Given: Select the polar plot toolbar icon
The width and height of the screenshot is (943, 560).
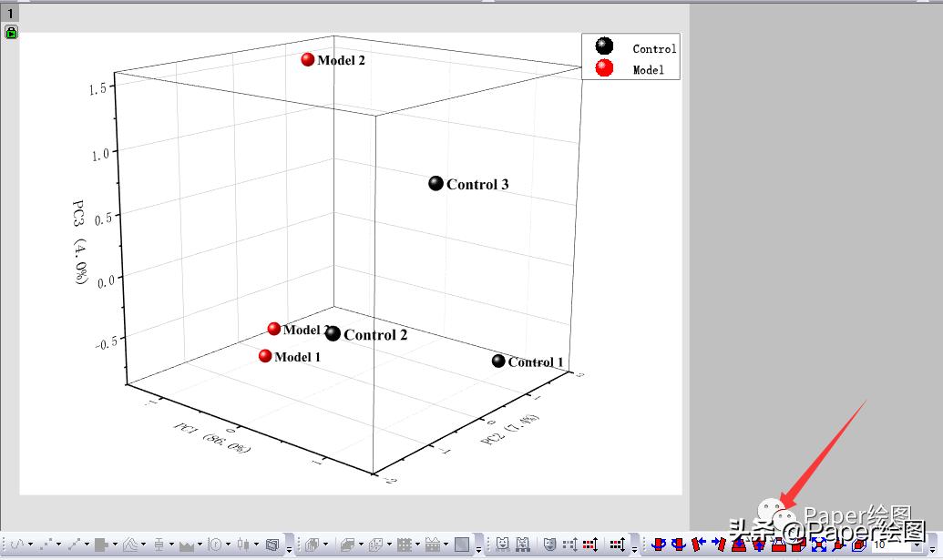Looking at the screenshot, I should tap(215, 545).
